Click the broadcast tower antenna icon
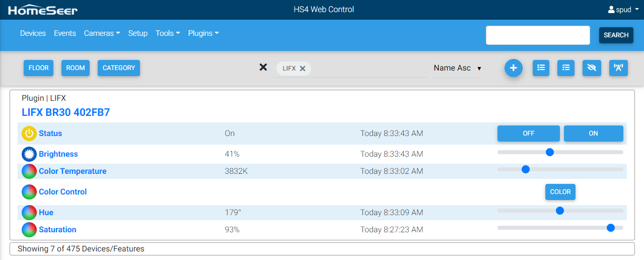 pyautogui.click(x=618, y=68)
